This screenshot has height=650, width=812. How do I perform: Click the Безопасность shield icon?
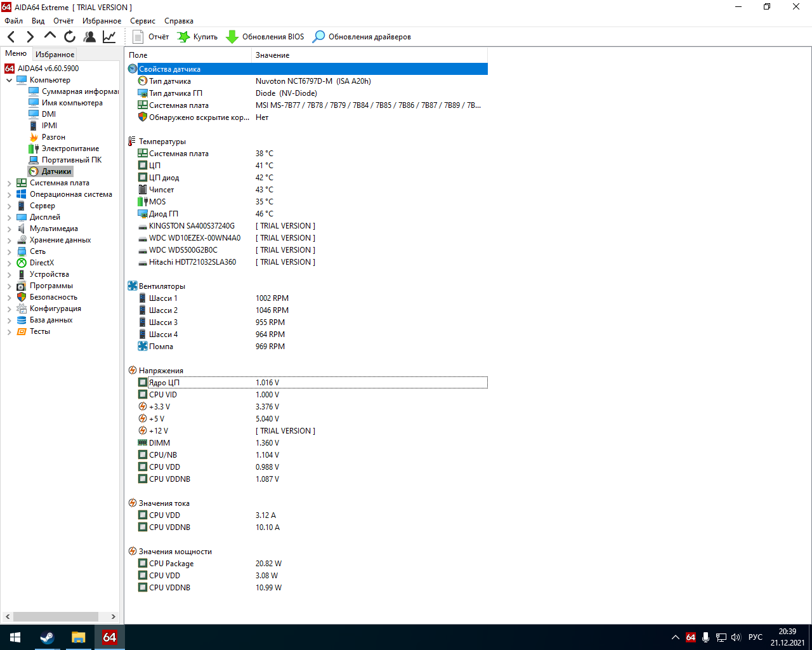point(22,297)
